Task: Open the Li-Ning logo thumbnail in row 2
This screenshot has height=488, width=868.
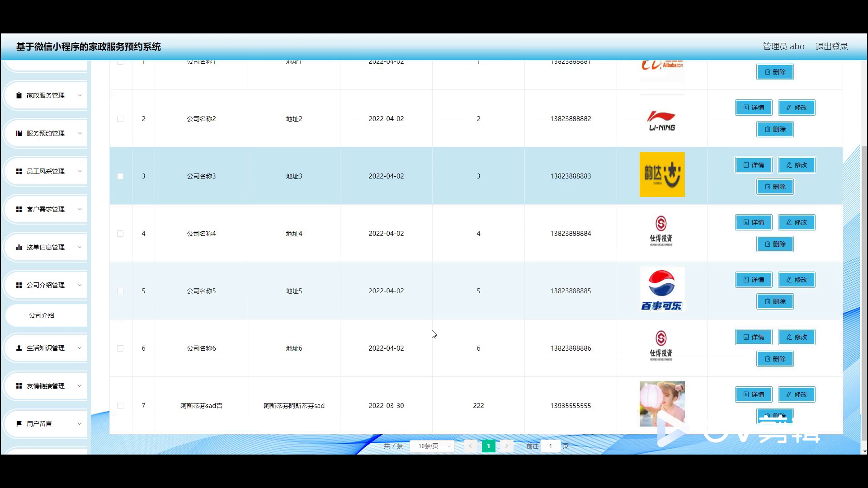Action: tap(662, 119)
